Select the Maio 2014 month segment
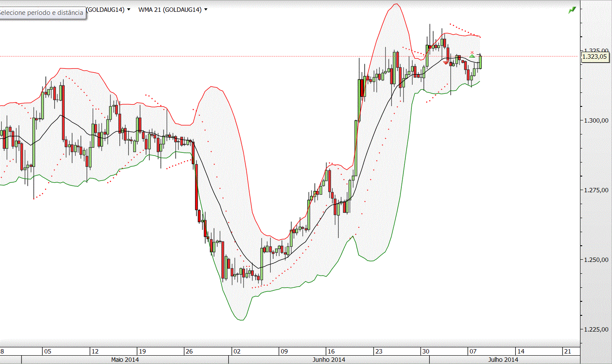The height and width of the screenshot is (364, 612). [125, 360]
